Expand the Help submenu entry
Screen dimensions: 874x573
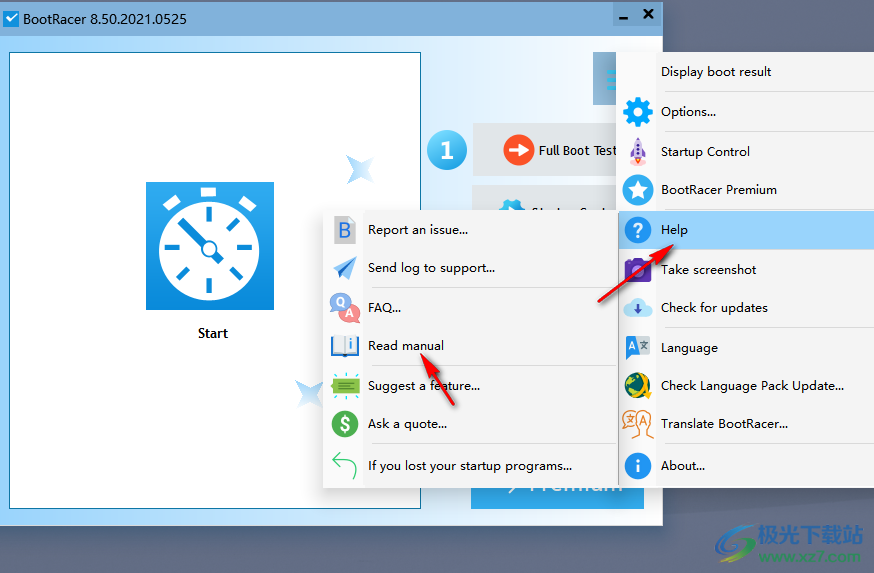click(746, 230)
